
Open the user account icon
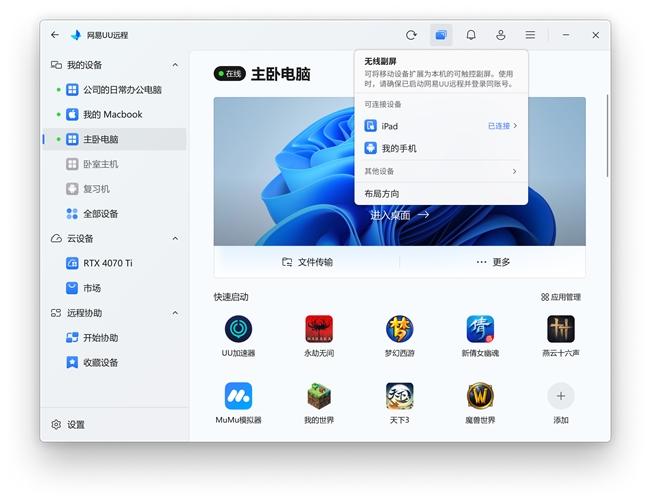(501, 35)
